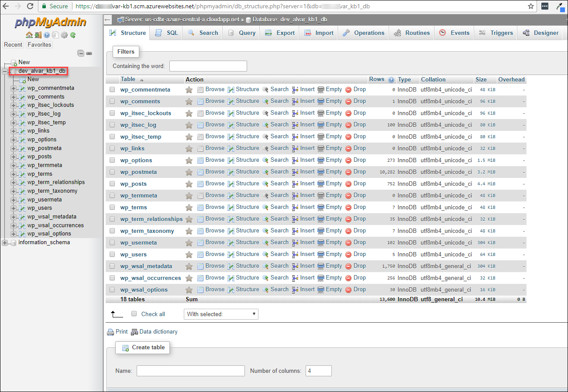
Task: Tick the wp_links row checkbox
Action: tap(112, 148)
